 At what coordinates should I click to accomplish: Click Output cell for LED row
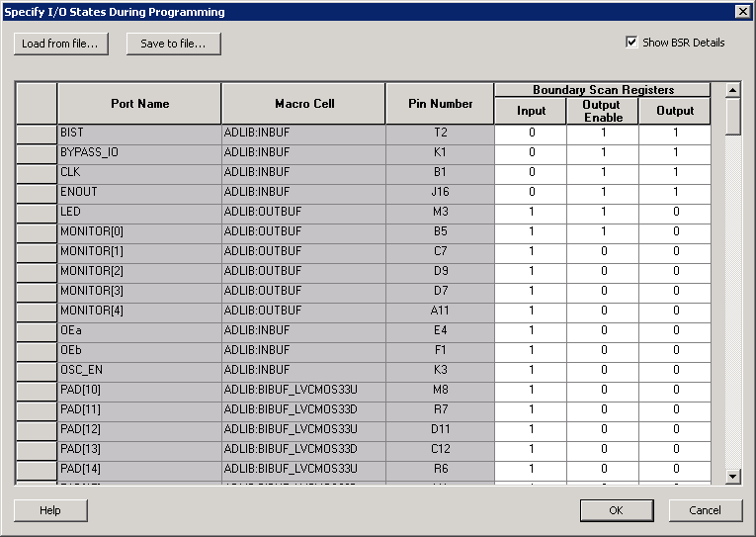pyautogui.click(x=675, y=212)
